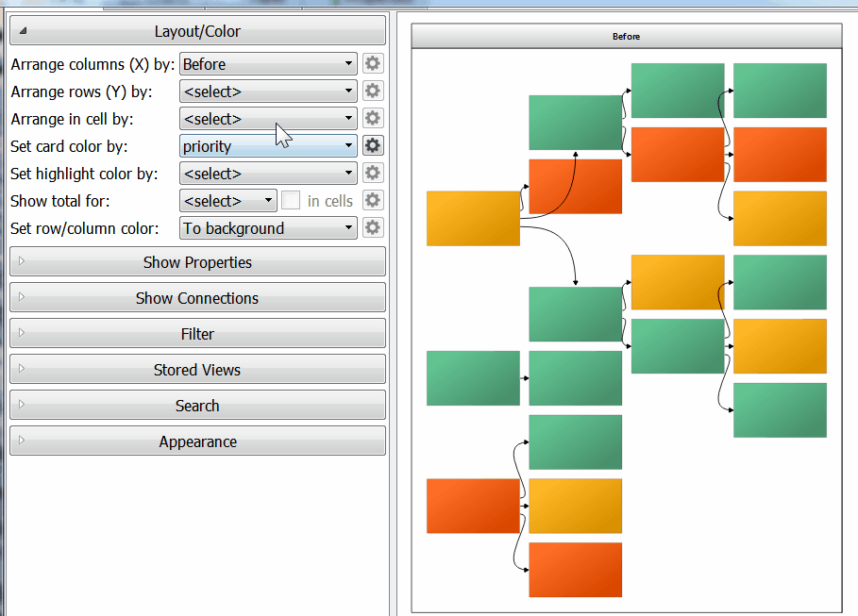Click gear icon beside Arrange rows dropdown

point(373,92)
